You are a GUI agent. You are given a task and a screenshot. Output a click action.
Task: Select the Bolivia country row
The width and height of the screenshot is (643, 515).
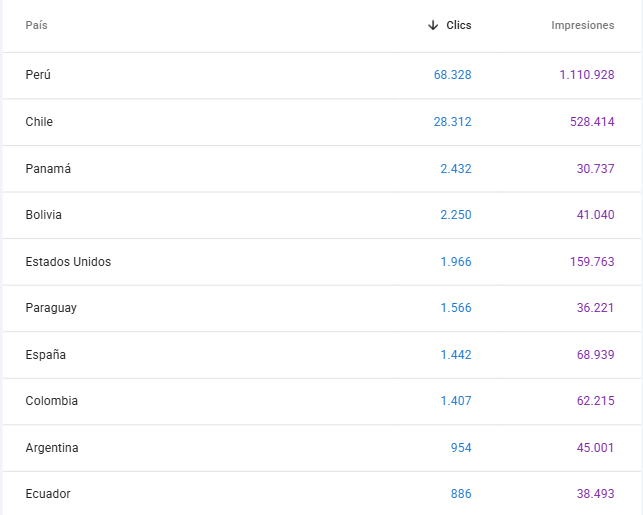point(322,215)
